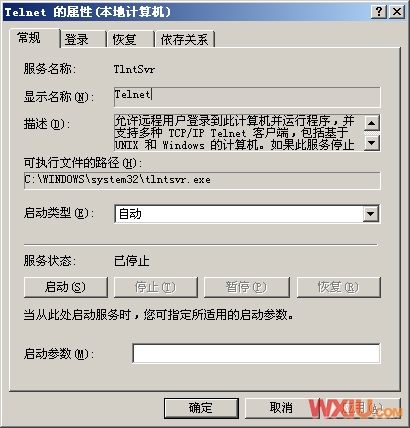Start the service with 启动(S) button

(x=66, y=287)
